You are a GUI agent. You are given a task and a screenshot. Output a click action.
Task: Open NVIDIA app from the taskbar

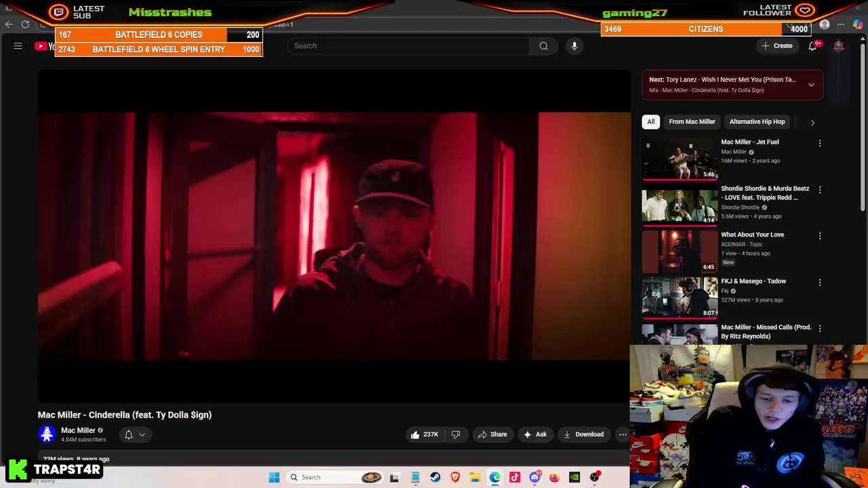point(574,477)
